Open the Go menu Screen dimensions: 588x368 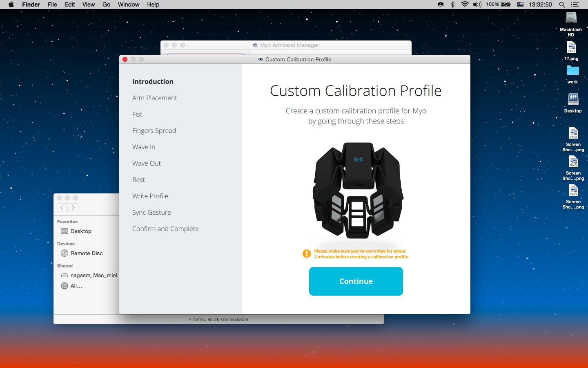(x=107, y=4)
